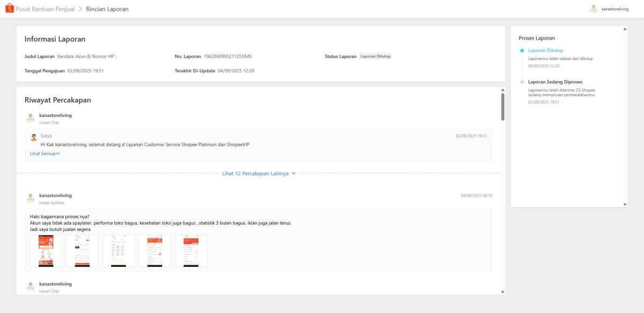Click Proses Laporan scroll up arrow
Screen dimensions: 644x313
pyautogui.click(x=625, y=29)
